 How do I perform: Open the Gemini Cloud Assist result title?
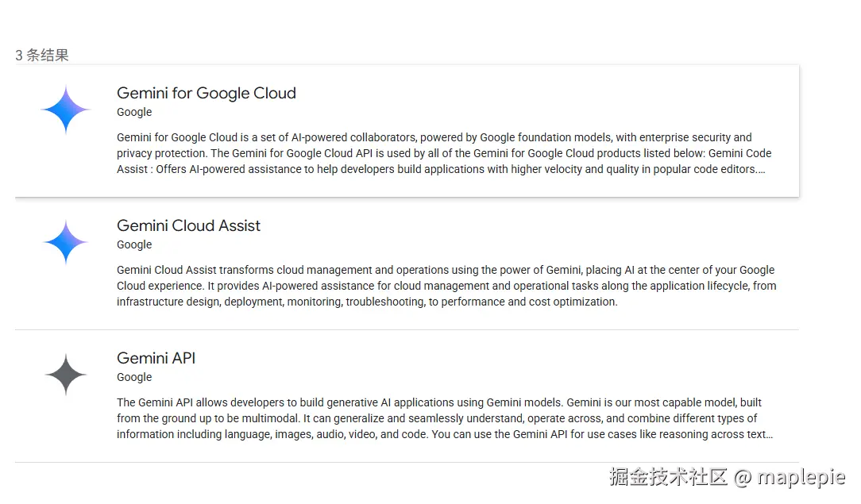pos(188,225)
